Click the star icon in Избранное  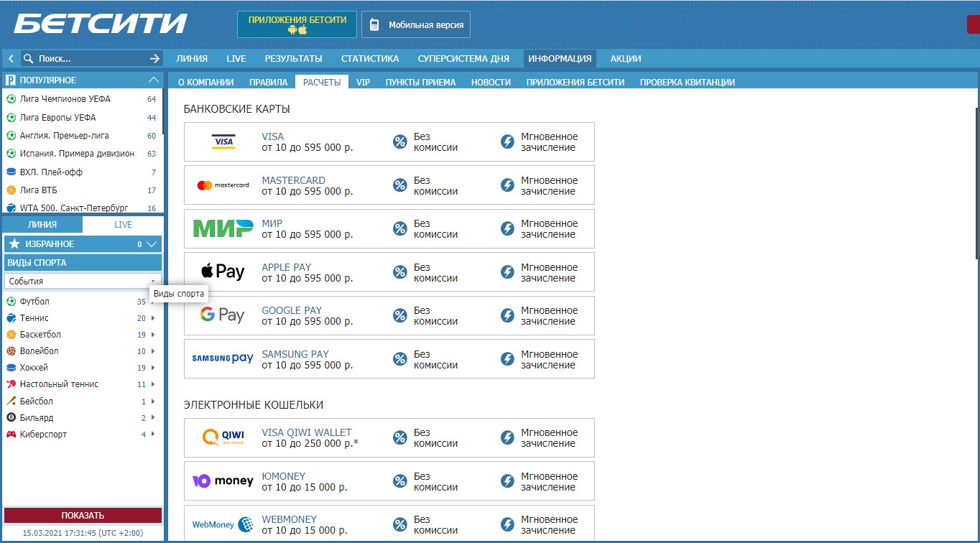click(14, 244)
